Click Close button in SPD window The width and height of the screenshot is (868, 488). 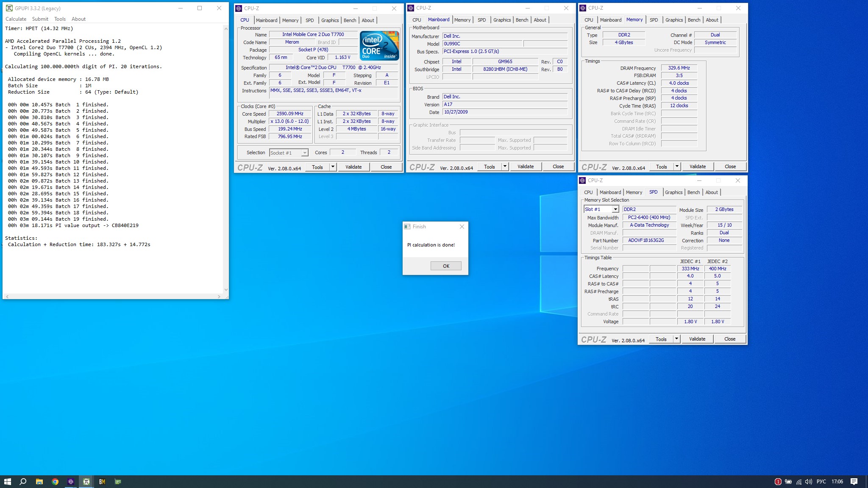[730, 339]
